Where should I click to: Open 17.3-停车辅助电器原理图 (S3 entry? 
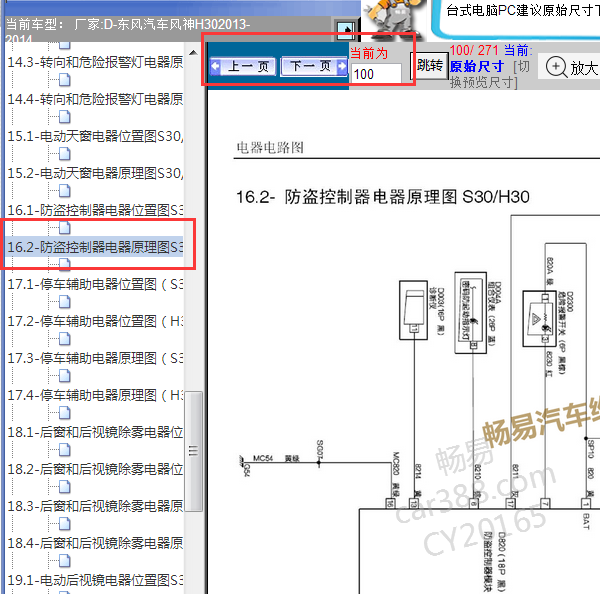coord(95,358)
